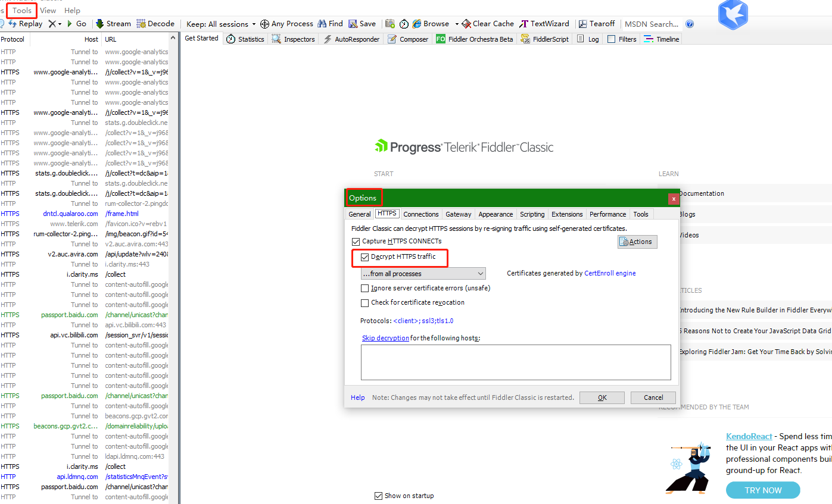This screenshot has height=504, width=832.
Task: Click the TRY NOW button
Action: tap(763, 490)
